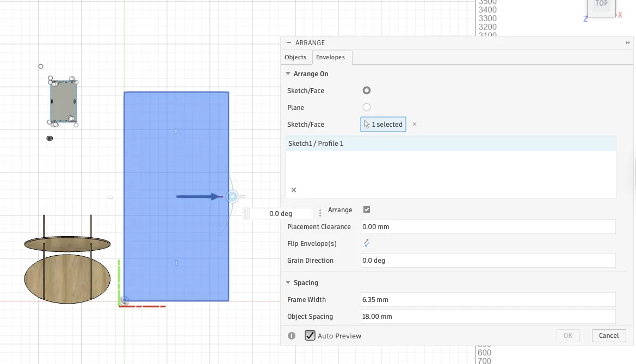Viewport: 636px width, 364px height.
Task: Click the info icon at dialog bottom left
Action: [291, 336]
